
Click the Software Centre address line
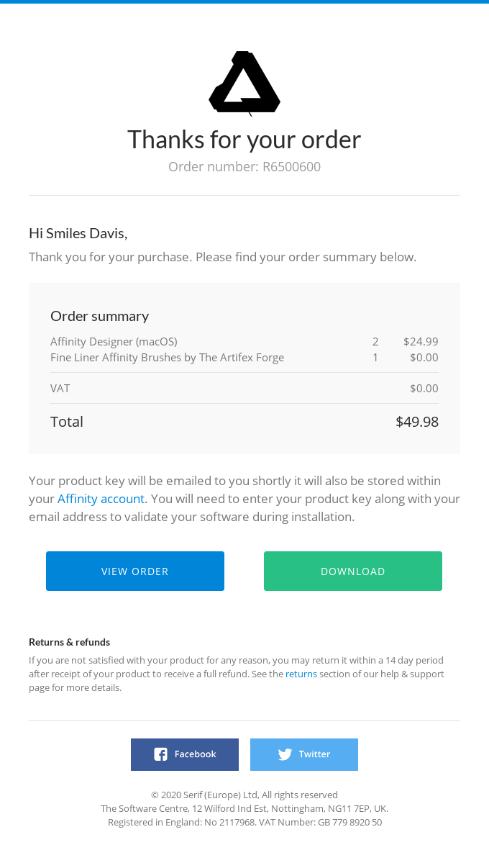(x=244, y=808)
